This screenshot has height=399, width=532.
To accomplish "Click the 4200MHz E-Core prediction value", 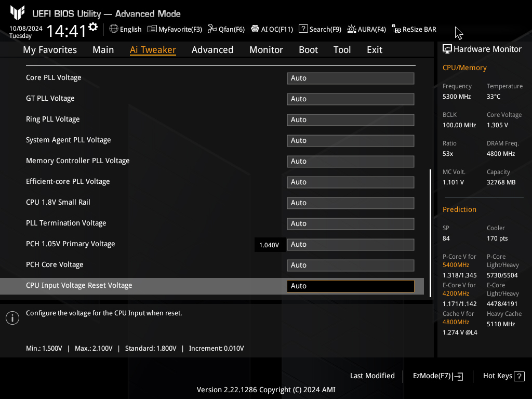I will 456,294.
